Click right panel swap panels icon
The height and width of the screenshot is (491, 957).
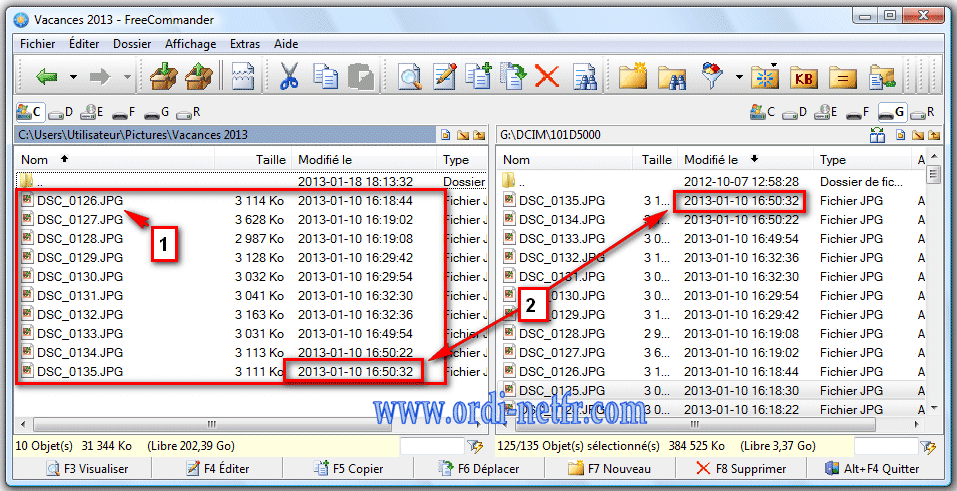[878, 135]
